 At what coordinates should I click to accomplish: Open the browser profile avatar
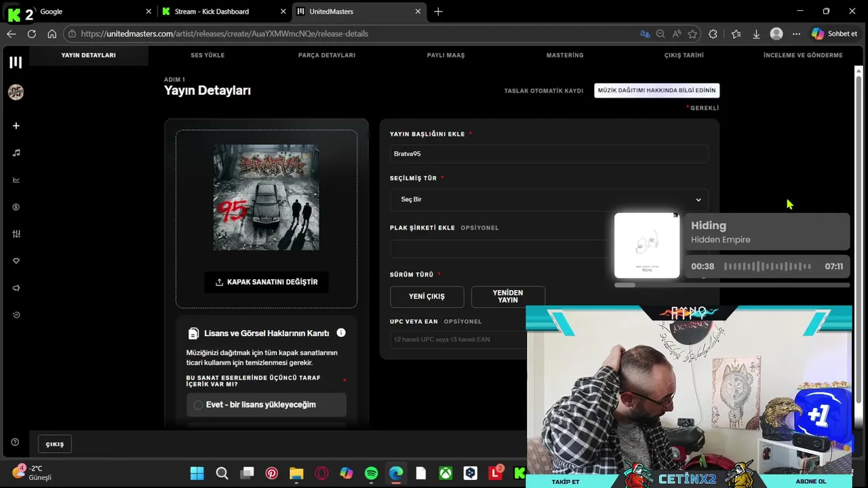click(x=776, y=34)
